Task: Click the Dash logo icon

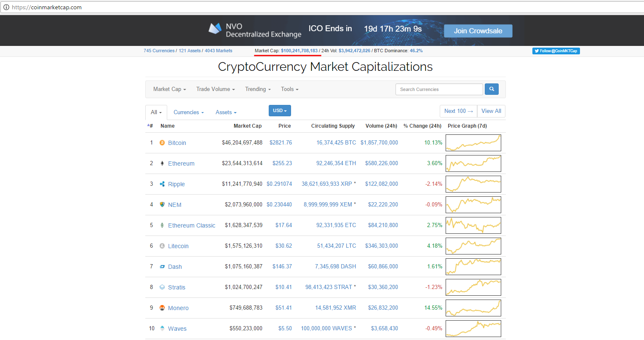Action: coord(162,267)
